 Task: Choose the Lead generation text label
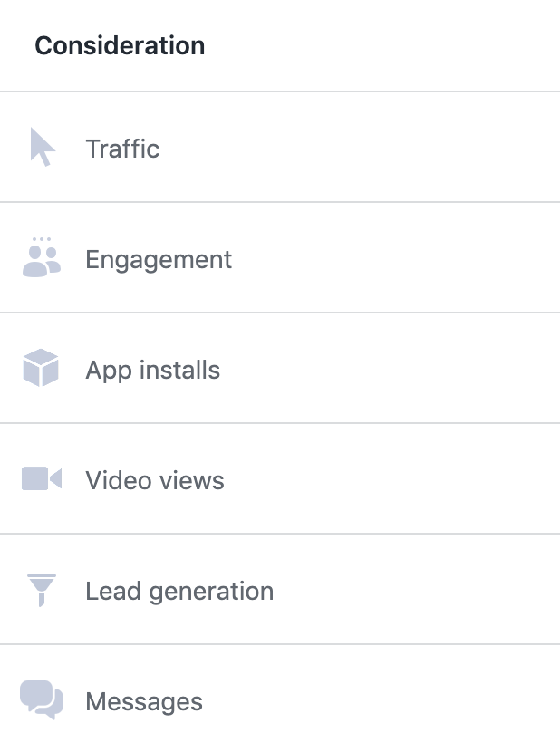tap(179, 592)
